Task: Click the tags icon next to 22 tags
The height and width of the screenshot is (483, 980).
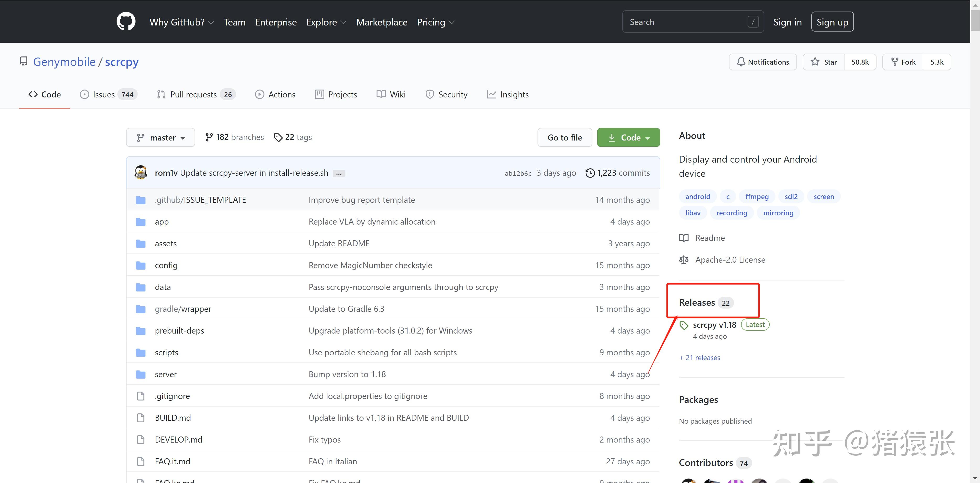Action: pos(278,137)
